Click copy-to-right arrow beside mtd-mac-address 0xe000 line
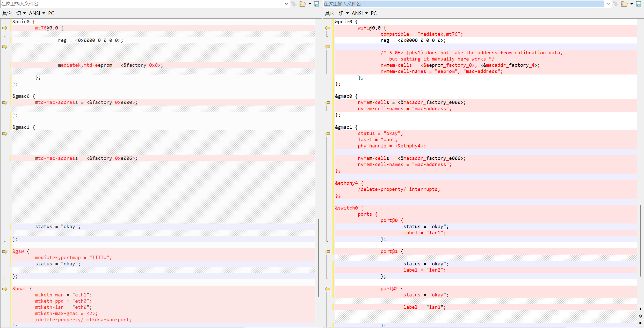Screen dimensions: 644x328 pos(5,102)
